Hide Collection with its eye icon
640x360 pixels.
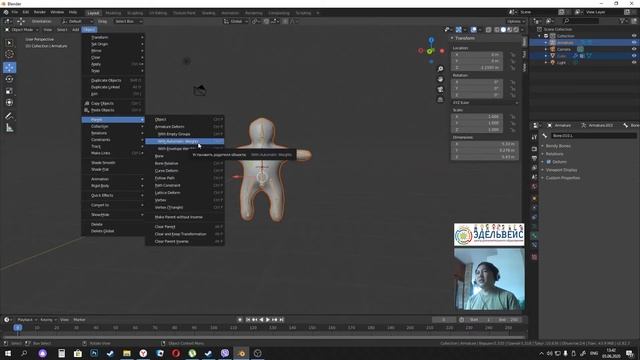click(x=634, y=36)
